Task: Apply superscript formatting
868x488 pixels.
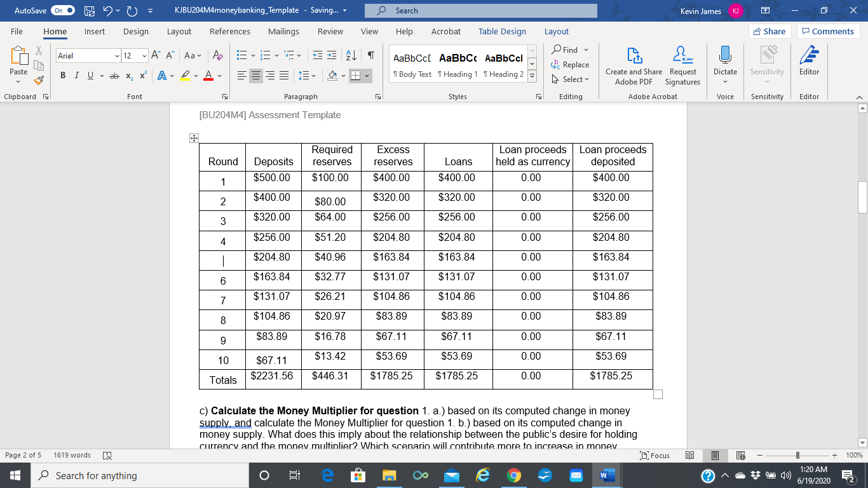Action: click(142, 76)
